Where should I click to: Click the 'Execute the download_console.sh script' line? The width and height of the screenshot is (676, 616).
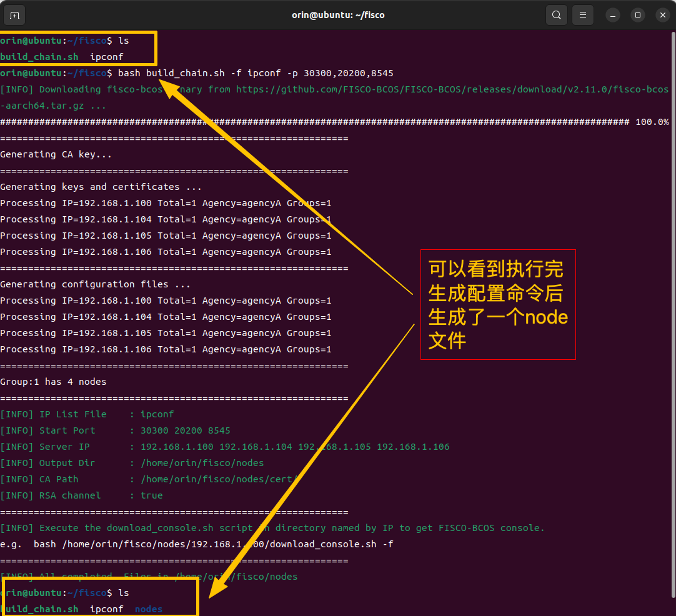(x=272, y=528)
